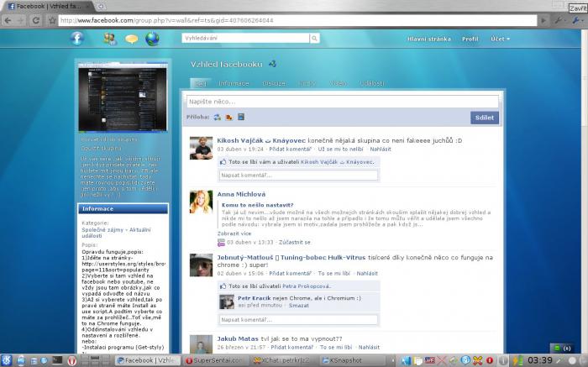Click browser back arrow

point(8,20)
